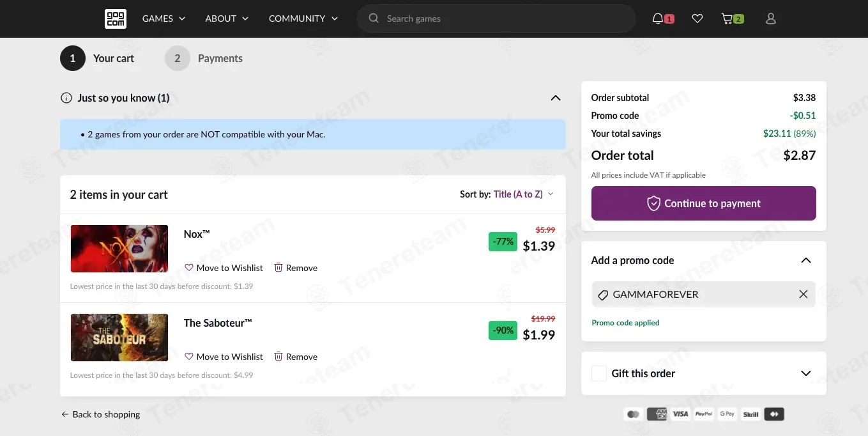
Task: Open the shopping cart icon in header
Action: 727,19
